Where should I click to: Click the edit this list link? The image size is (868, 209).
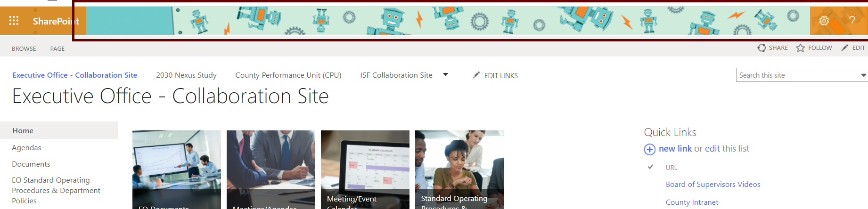pyautogui.click(x=727, y=149)
